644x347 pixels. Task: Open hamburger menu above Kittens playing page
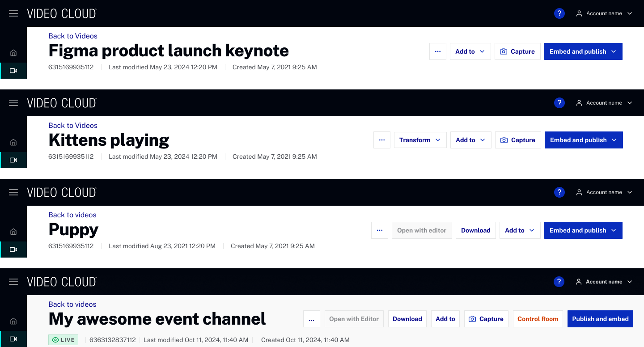pos(13,103)
